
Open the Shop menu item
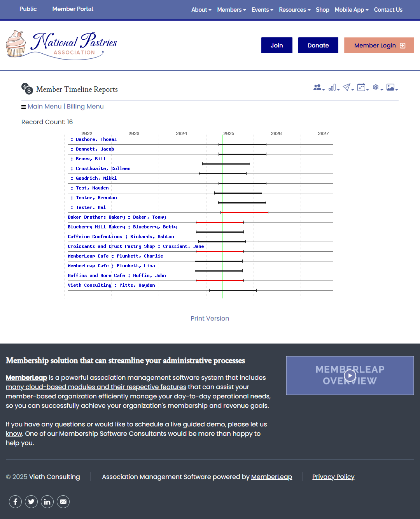tap(322, 10)
